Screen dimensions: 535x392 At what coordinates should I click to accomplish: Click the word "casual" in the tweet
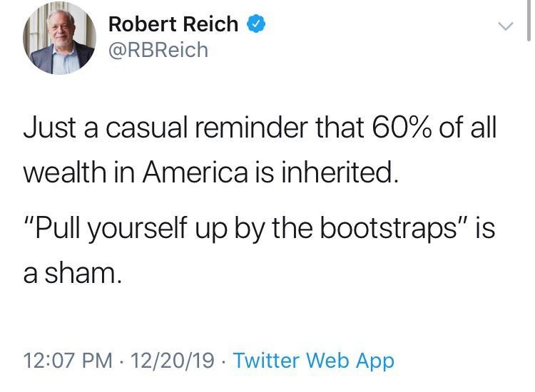click(x=147, y=131)
